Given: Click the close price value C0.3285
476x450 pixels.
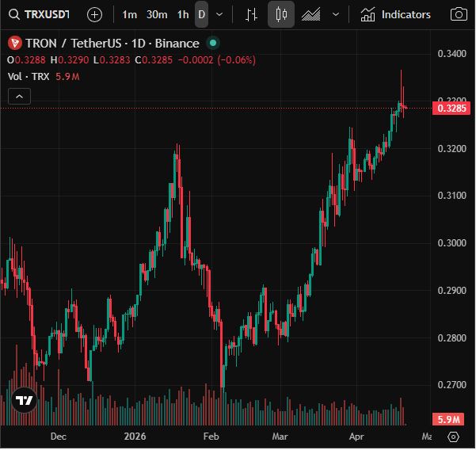Looking at the screenshot, I should [154, 60].
